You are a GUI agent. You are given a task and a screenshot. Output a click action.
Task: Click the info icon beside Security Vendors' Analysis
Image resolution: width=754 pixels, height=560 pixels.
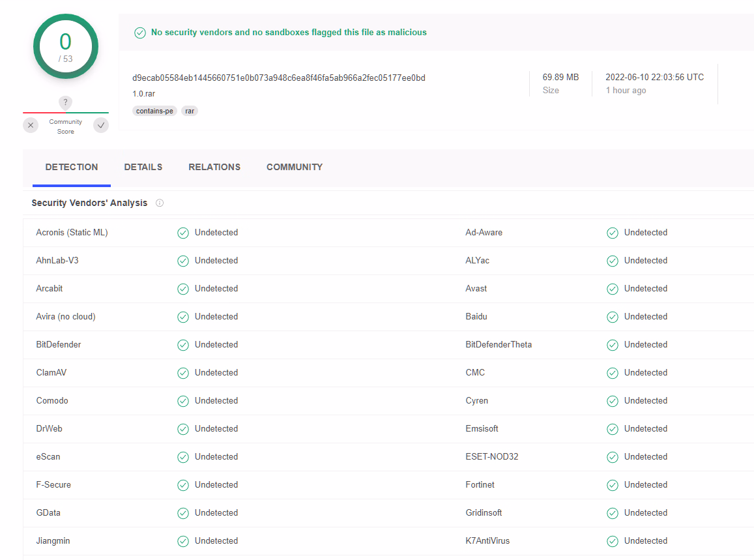(160, 203)
